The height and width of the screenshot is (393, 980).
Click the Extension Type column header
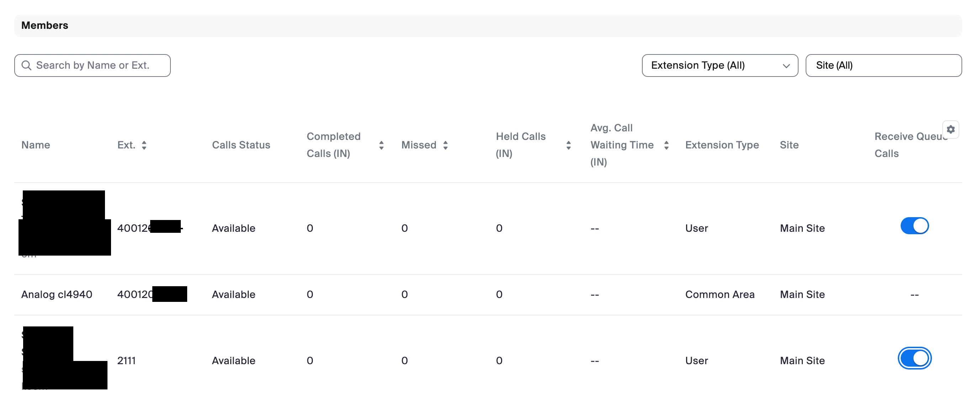722,145
